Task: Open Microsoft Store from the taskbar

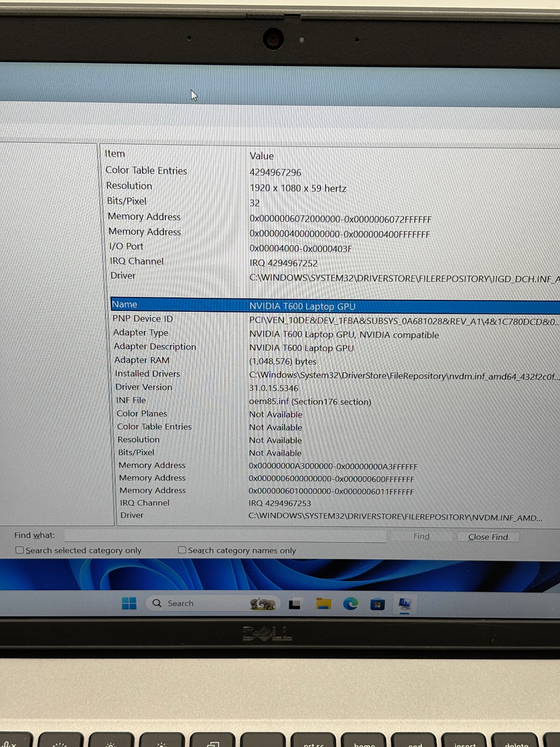Action: (377, 605)
